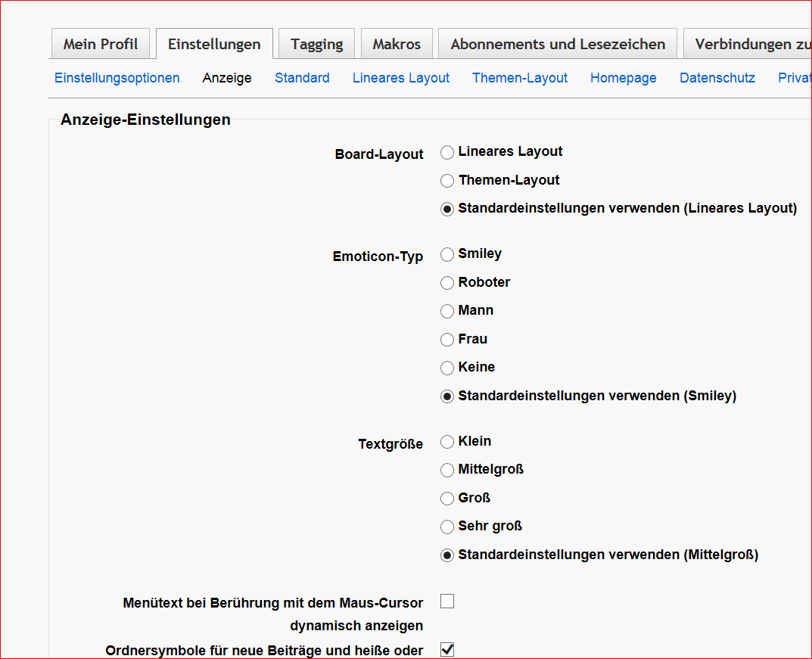
Task: Click the Einstellungsoptionen link
Action: pyautogui.click(x=117, y=78)
